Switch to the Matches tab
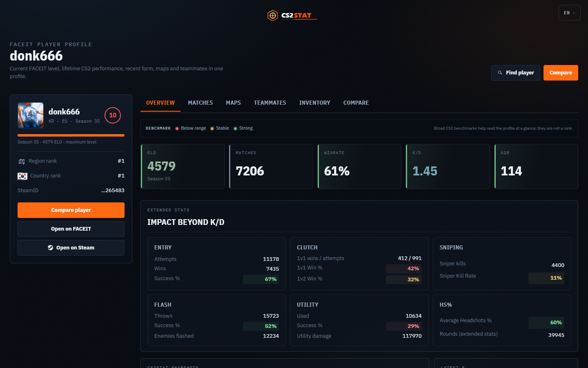The height and width of the screenshot is (368, 588). (200, 103)
